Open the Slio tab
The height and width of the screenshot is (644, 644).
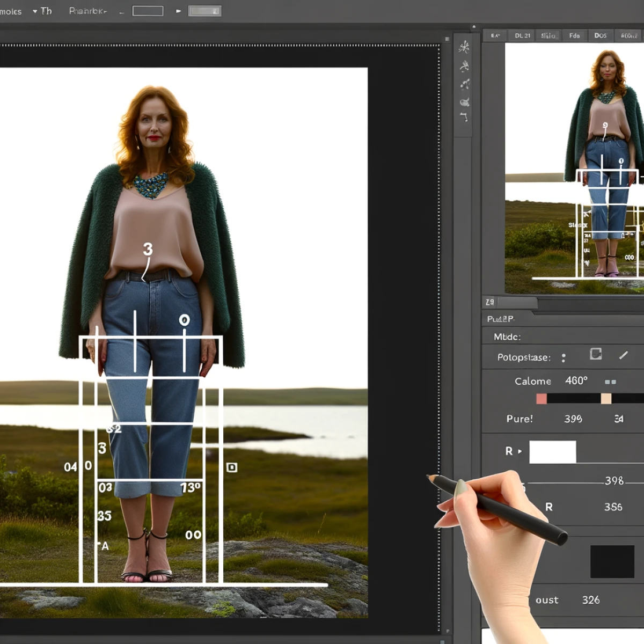click(x=548, y=35)
